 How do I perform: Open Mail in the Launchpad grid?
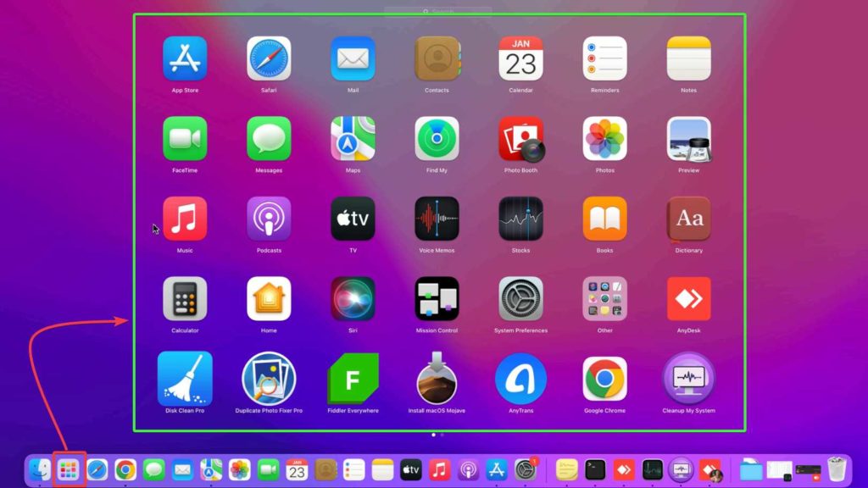tap(353, 58)
